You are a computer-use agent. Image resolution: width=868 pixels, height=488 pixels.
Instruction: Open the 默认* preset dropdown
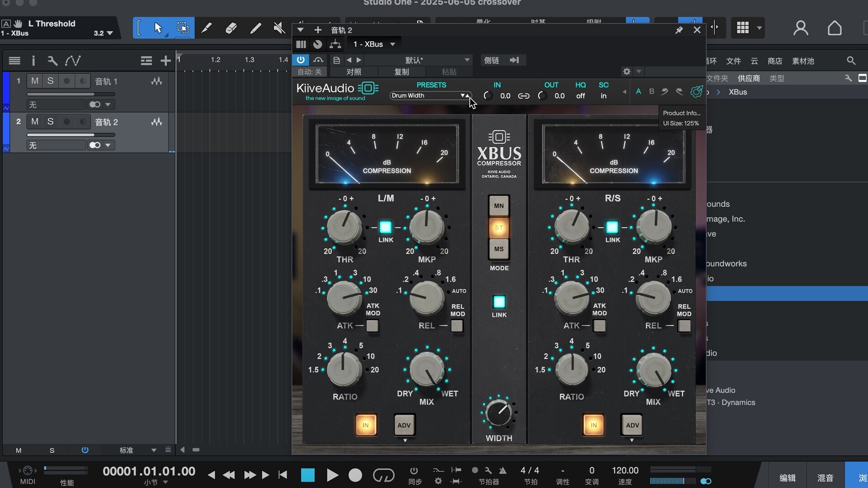417,60
